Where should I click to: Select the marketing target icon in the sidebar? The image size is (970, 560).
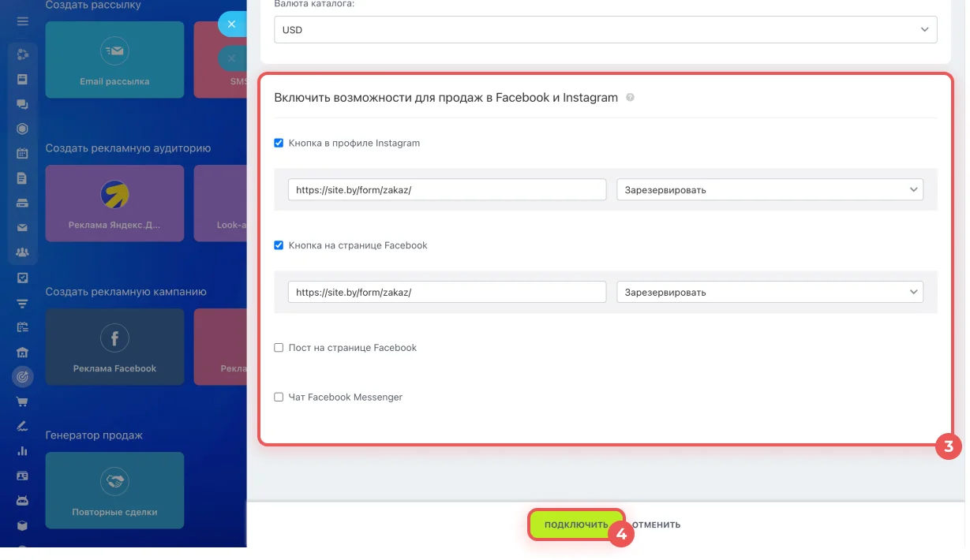[x=22, y=377]
